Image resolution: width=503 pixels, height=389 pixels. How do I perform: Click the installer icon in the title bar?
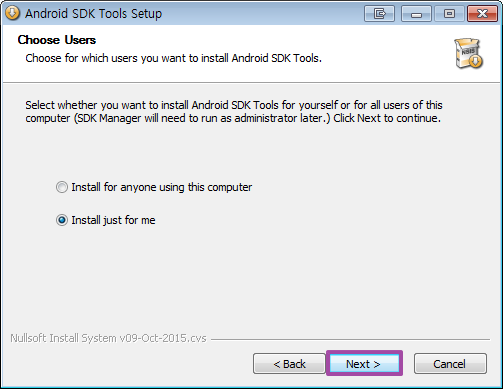point(12,13)
